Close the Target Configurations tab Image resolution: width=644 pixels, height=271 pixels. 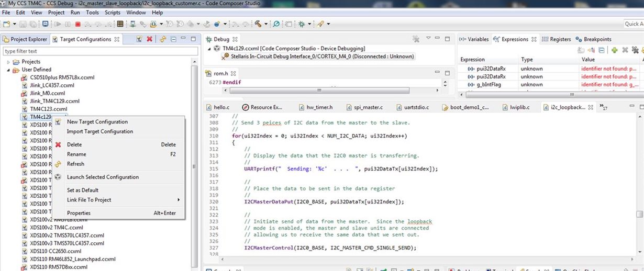117,39
